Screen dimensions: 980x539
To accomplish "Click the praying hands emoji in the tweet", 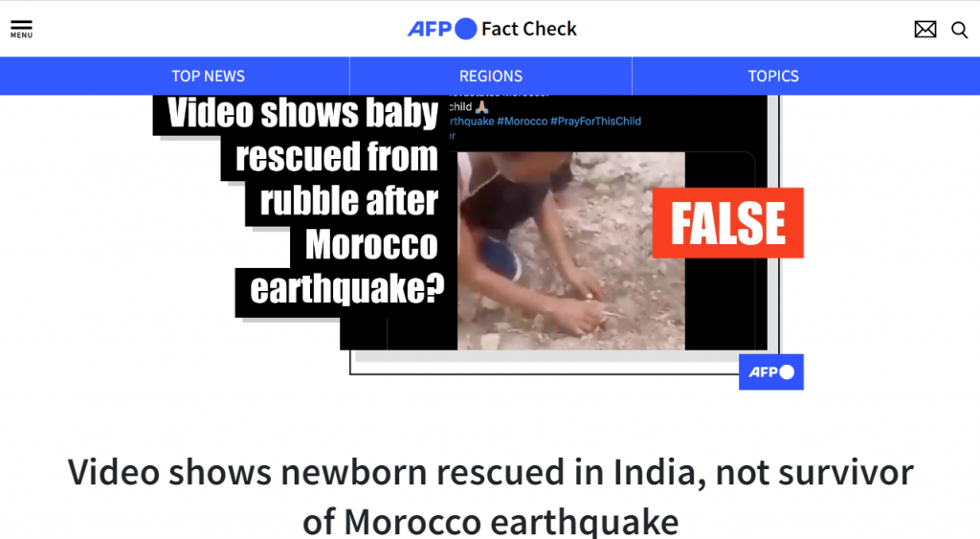I will click(x=482, y=107).
